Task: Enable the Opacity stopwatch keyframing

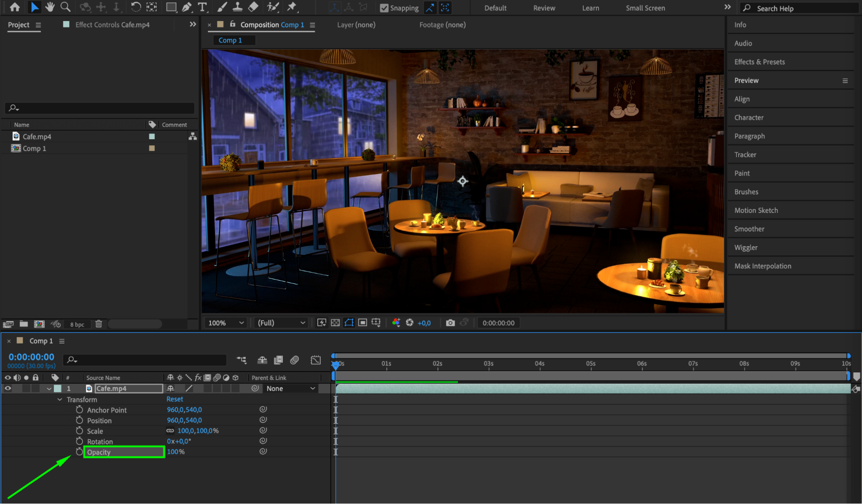Action: pos(79,451)
